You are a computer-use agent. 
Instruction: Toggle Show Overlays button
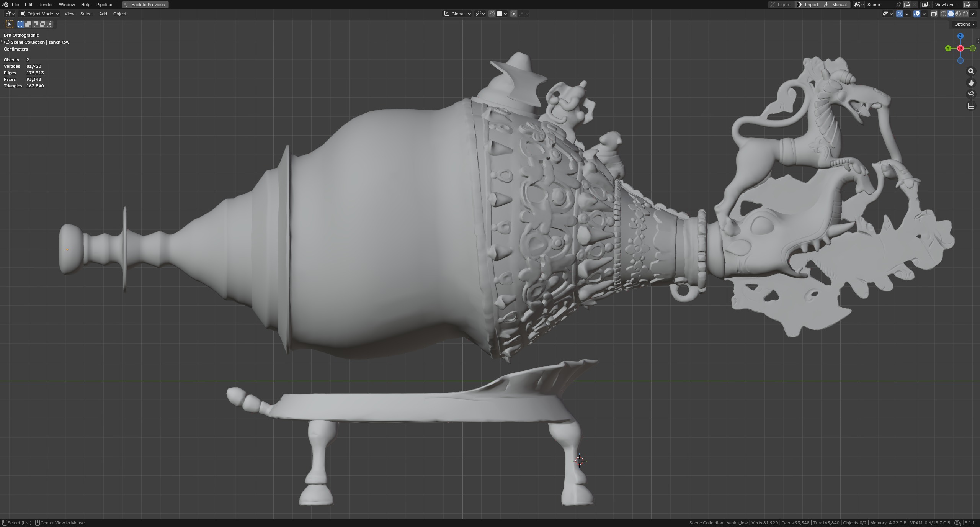(x=917, y=14)
